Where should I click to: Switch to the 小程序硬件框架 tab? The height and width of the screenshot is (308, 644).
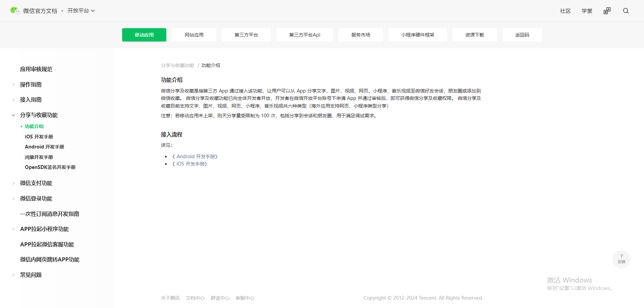(x=418, y=35)
